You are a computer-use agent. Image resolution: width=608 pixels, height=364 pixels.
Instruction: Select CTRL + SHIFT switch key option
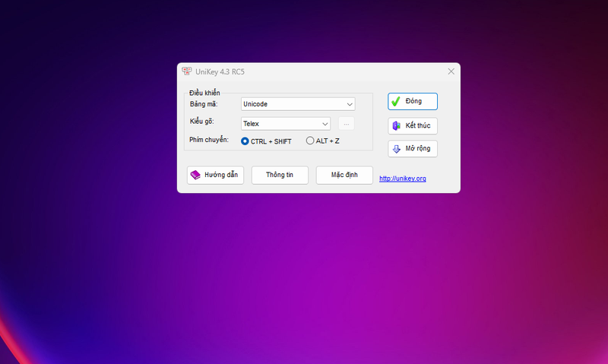tap(266, 141)
